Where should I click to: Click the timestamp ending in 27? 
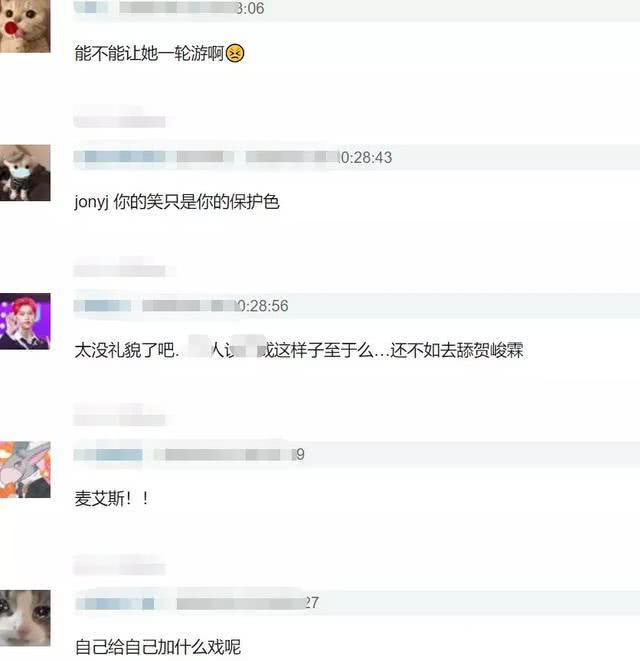312,603
